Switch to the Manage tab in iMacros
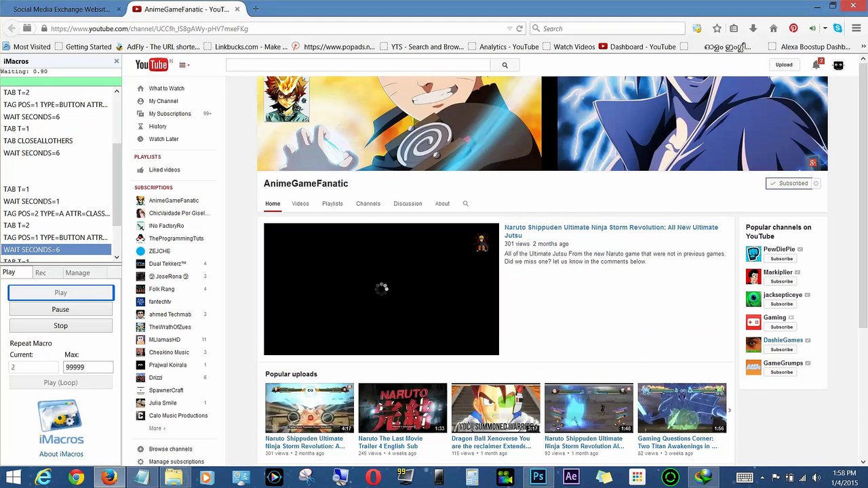 [x=77, y=272]
